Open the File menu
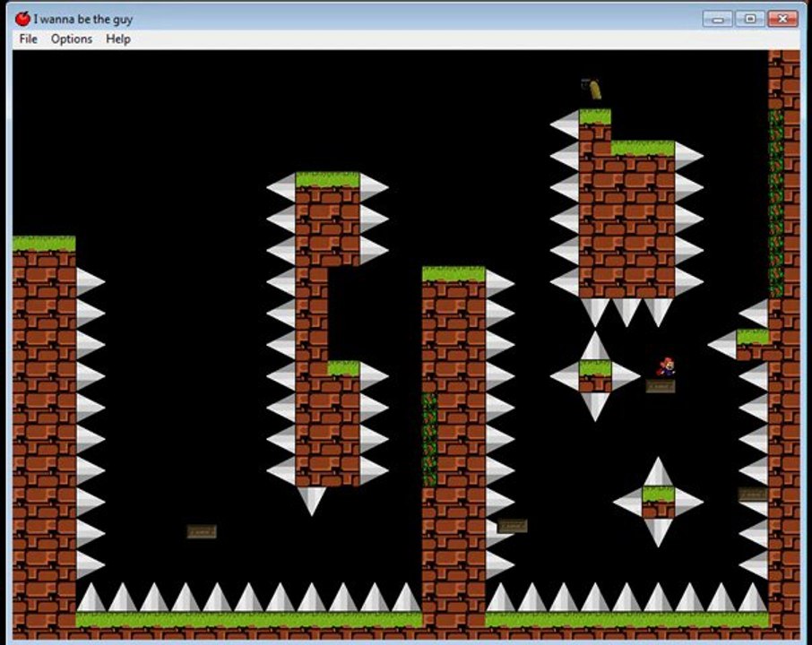 (x=28, y=39)
